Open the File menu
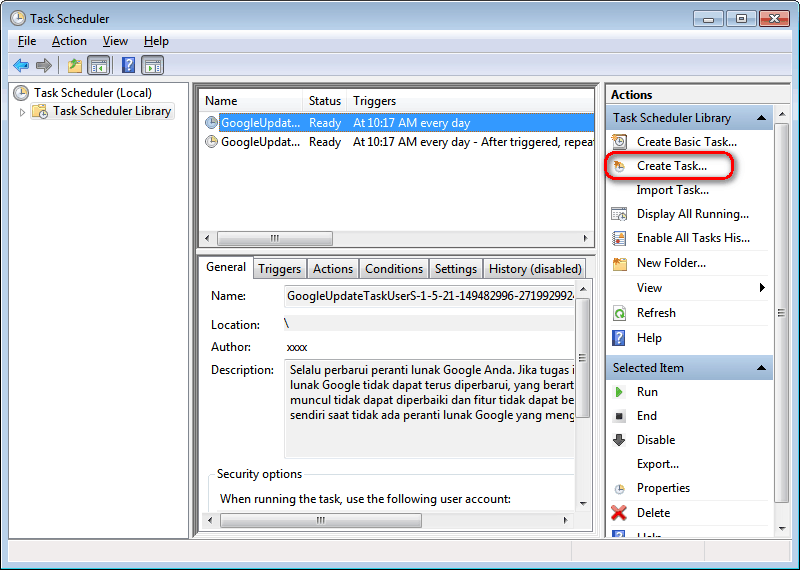The image size is (800, 570). (27, 41)
